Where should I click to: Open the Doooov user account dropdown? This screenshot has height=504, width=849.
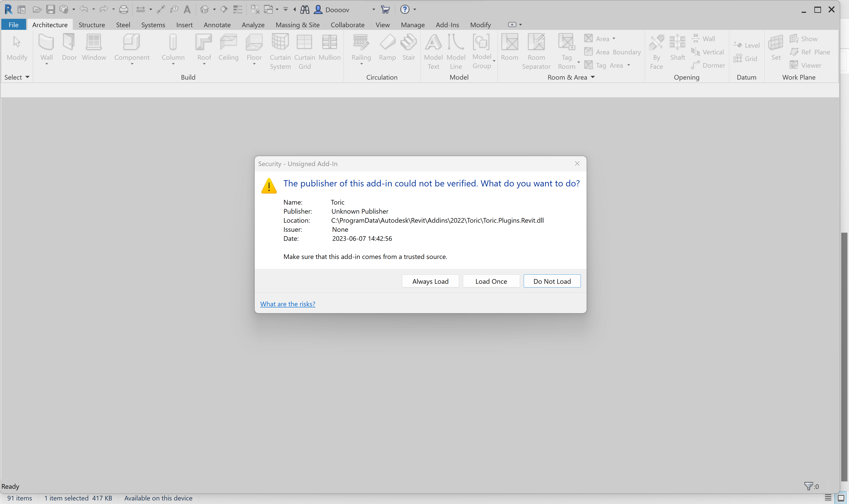tap(373, 10)
